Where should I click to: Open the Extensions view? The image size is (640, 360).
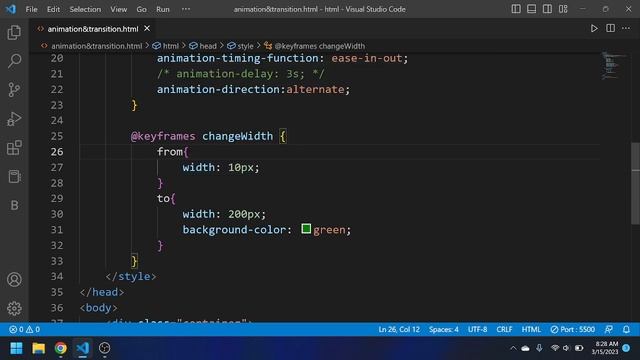tap(14, 148)
